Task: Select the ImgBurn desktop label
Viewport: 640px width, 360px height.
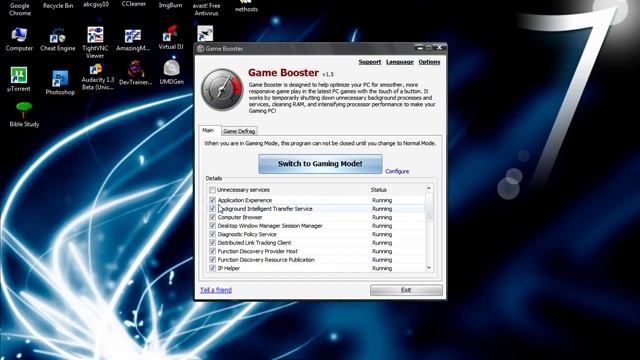Action: [171, 5]
